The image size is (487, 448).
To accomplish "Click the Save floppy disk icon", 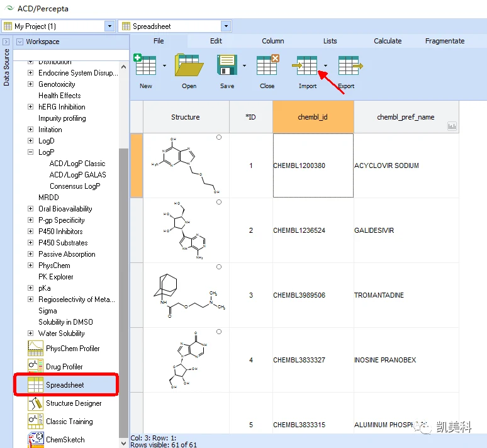I will coord(227,65).
